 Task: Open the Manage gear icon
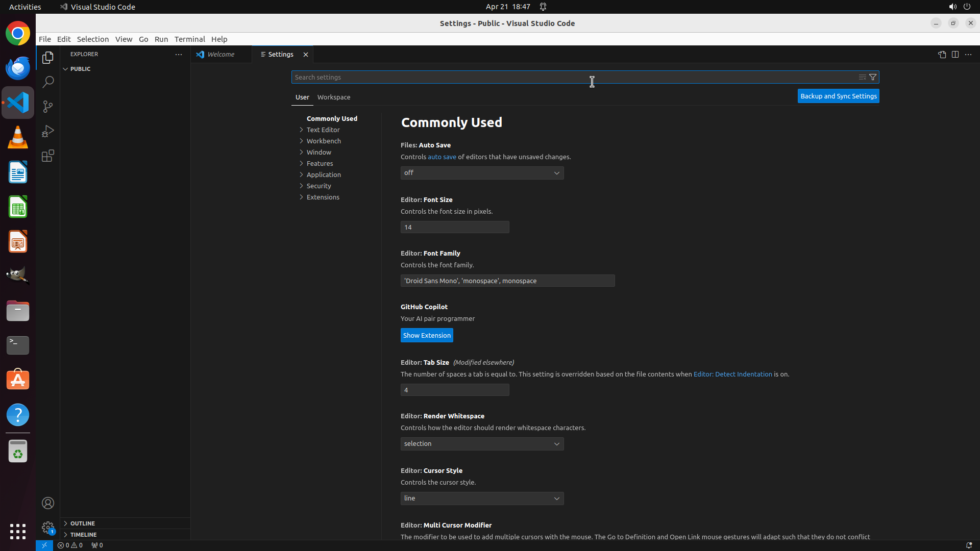tap(48, 527)
